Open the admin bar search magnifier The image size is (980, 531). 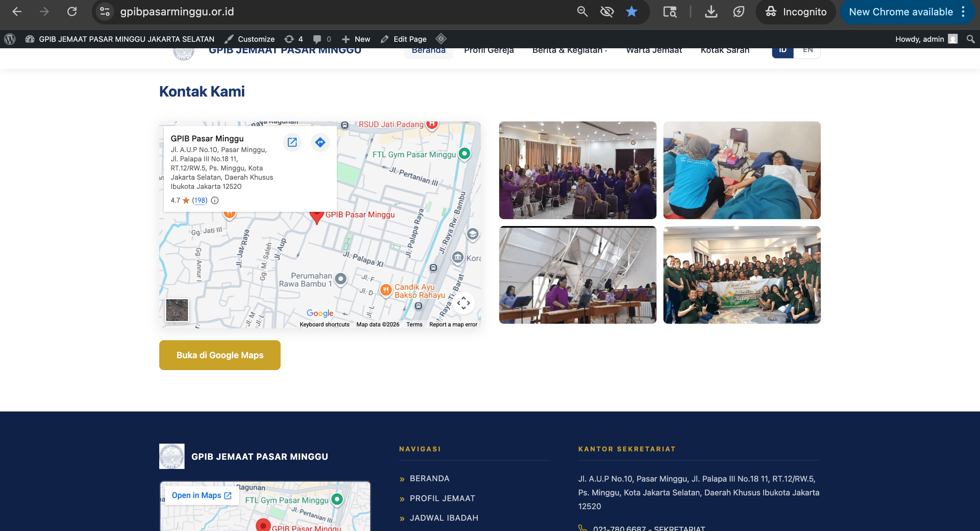pyautogui.click(x=970, y=39)
